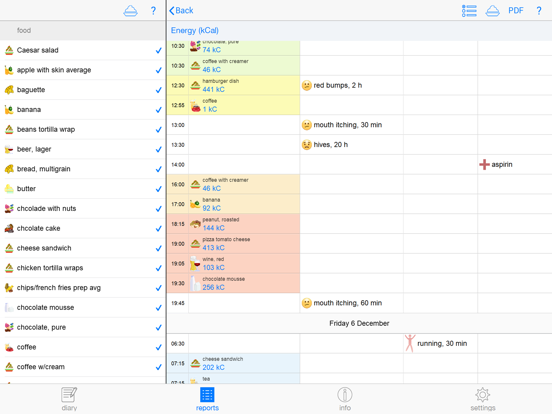Viewport: 552px width, 414px height.
Task: Toggle the banana checkmark in food list
Action: coord(158,110)
